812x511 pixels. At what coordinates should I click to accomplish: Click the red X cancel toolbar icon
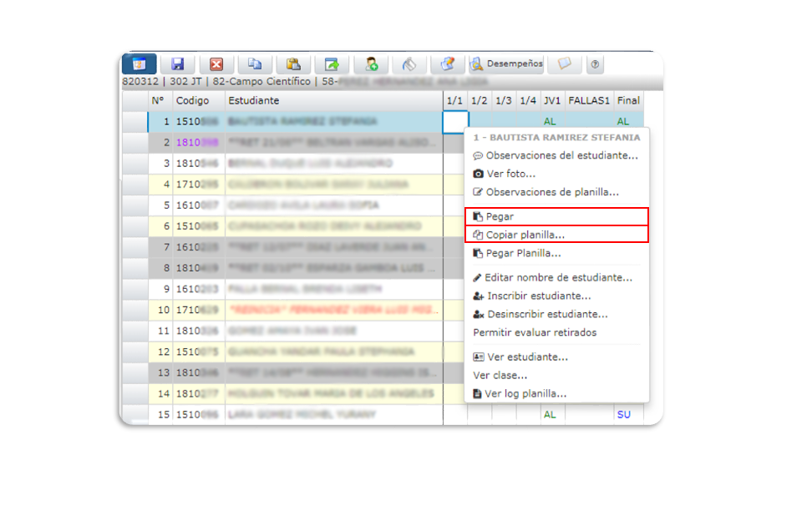click(x=216, y=63)
